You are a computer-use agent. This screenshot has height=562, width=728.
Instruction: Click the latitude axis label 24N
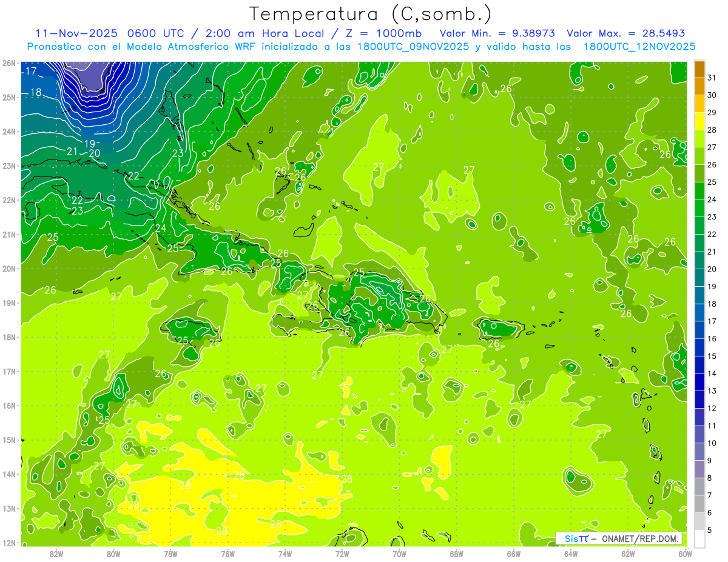pyautogui.click(x=10, y=131)
